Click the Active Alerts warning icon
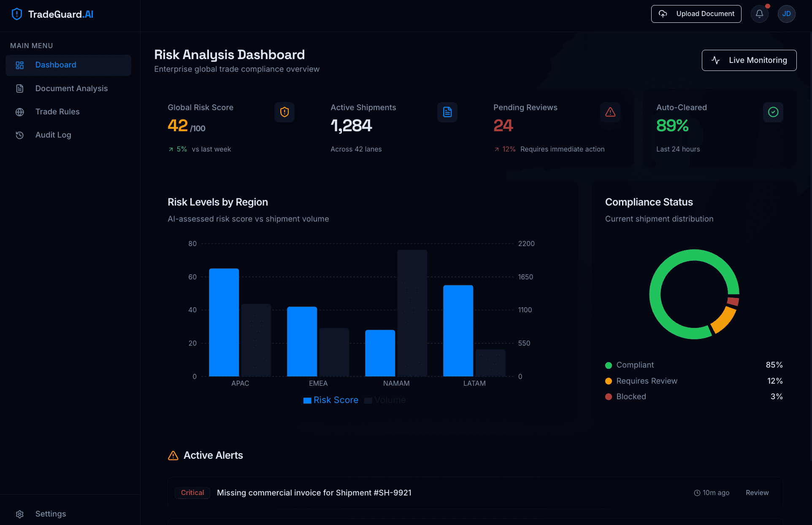The height and width of the screenshot is (525, 812). click(x=173, y=456)
